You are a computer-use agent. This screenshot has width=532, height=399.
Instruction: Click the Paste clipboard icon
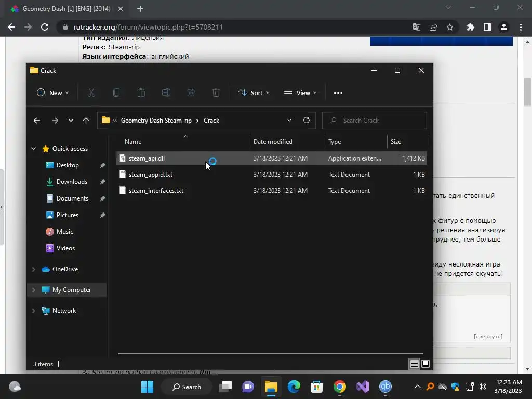point(141,92)
